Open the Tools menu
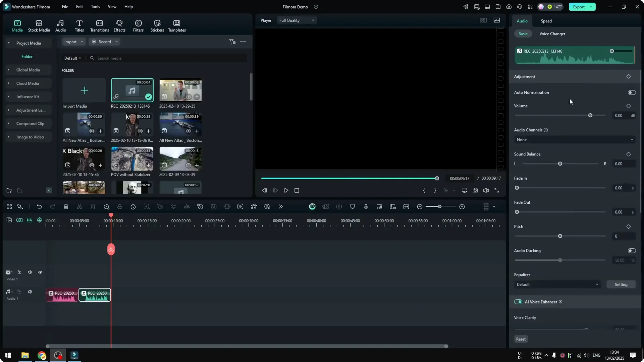Viewport: 644px width, 362px height. (95, 7)
